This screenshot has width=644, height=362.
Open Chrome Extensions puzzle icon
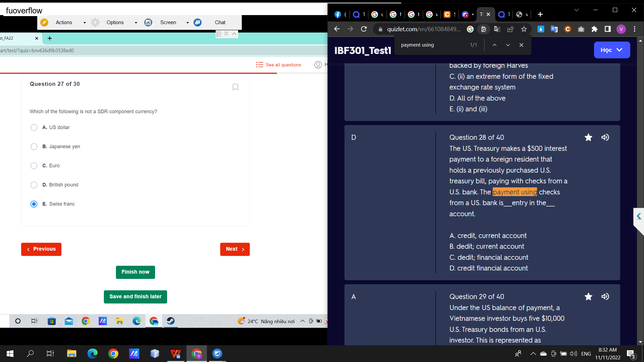(x=594, y=29)
